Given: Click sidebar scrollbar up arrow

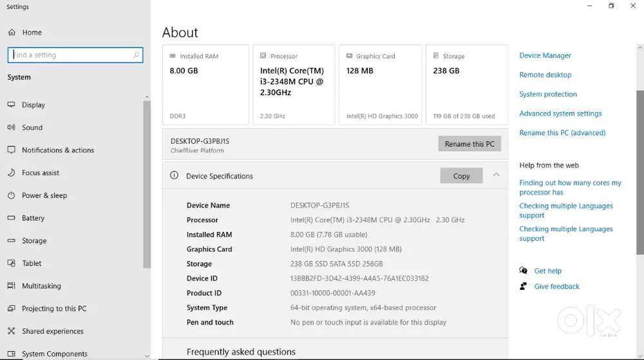Looking at the screenshot, I should coord(147,97).
